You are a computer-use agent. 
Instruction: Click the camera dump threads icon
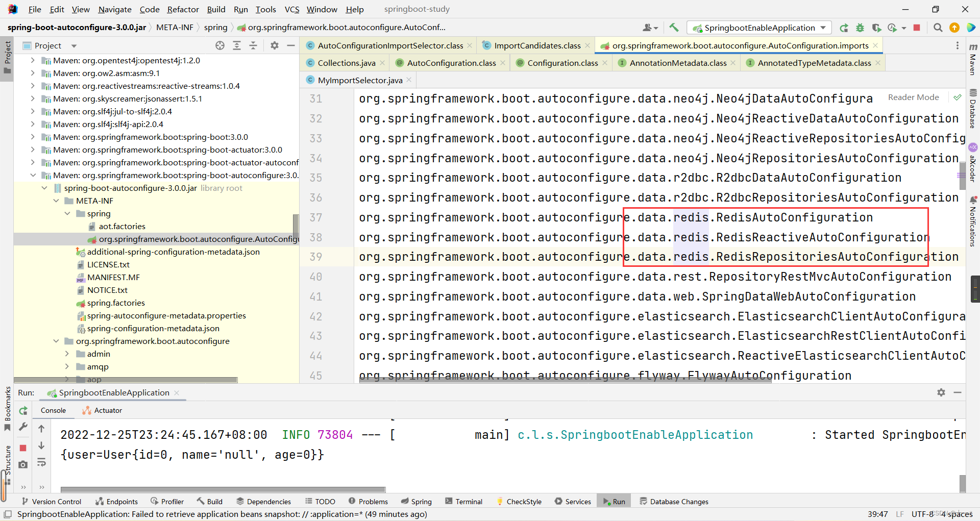click(23, 464)
